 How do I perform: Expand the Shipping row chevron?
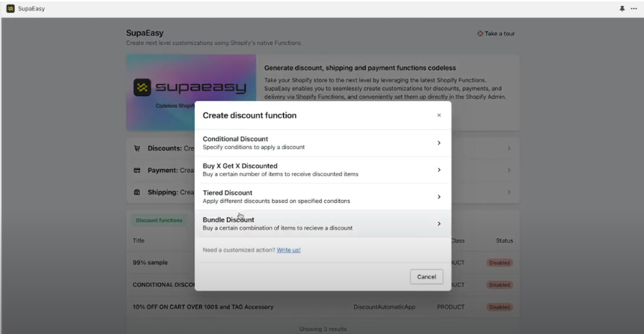[x=509, y=192]
